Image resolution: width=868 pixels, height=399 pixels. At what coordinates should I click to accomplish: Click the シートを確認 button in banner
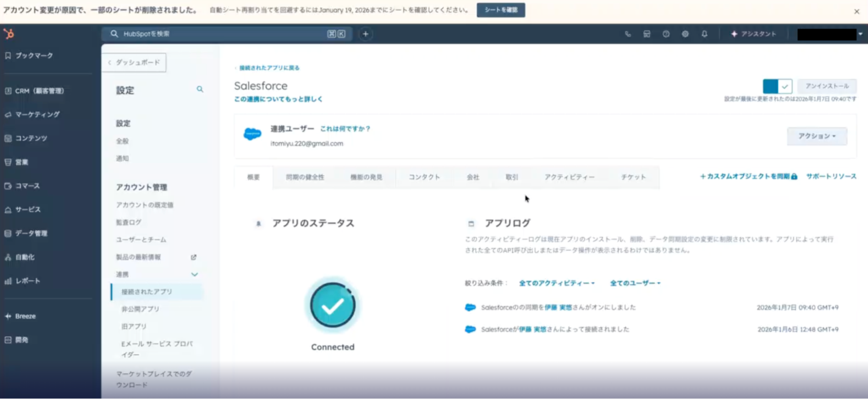[501, 10]
